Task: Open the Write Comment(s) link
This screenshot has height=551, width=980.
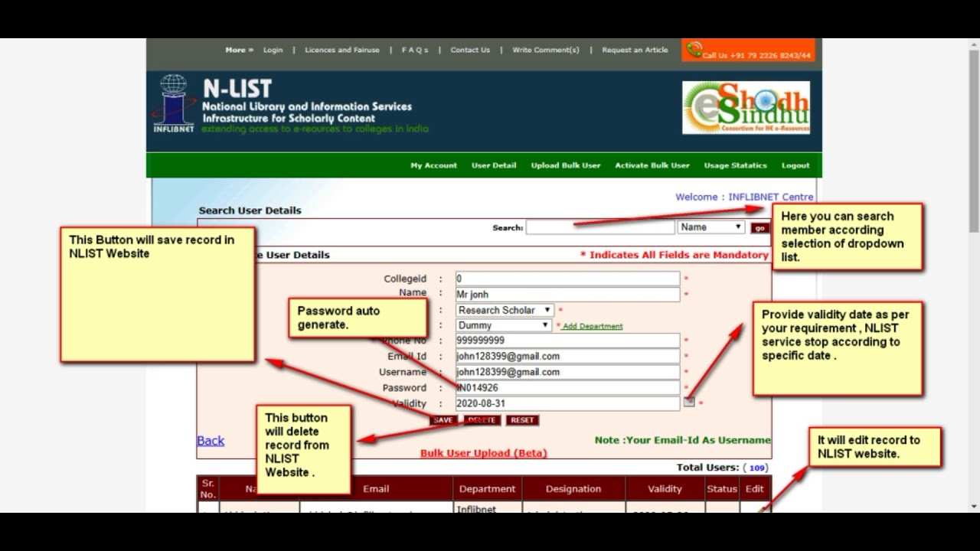Action: [546, 50]
